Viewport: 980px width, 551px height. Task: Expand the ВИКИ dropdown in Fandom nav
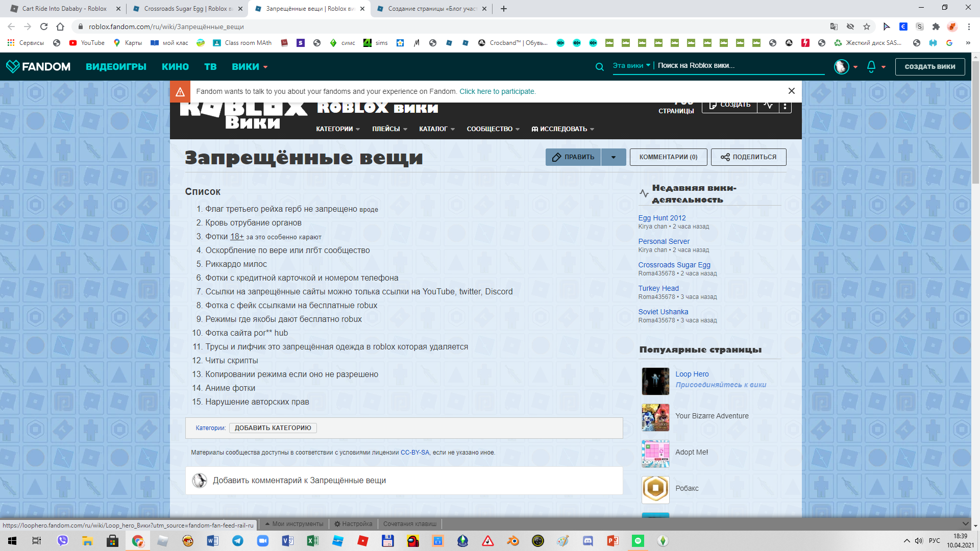(250, 67)
